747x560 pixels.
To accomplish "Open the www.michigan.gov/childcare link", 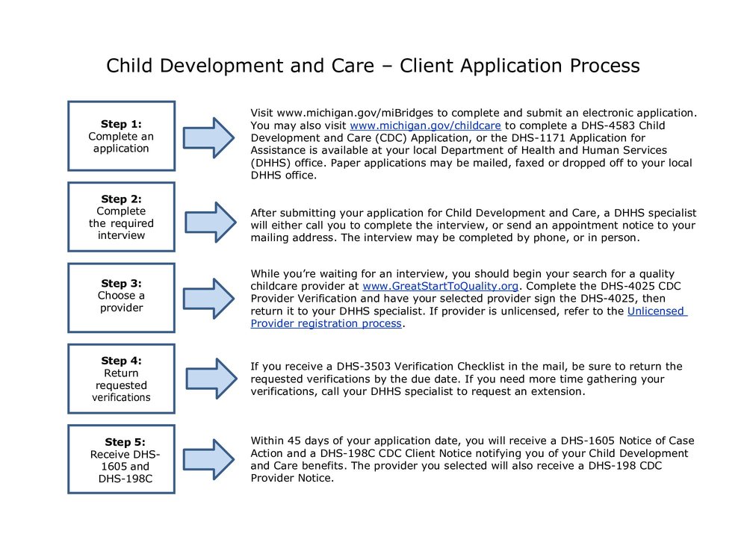I will [x=425, y=125].
